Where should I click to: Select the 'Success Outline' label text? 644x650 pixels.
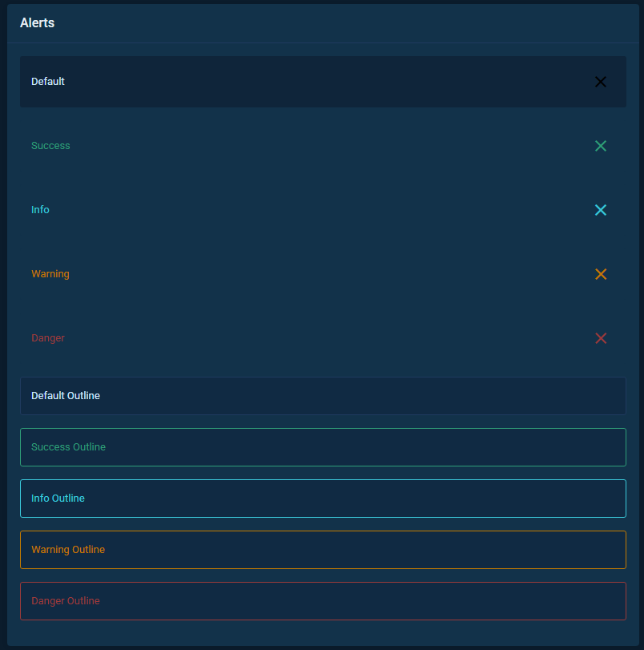tap(68, 447)
